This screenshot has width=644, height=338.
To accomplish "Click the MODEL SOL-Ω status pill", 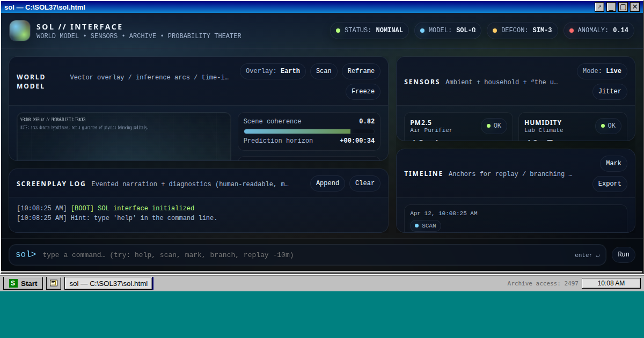I will point(448,31).
